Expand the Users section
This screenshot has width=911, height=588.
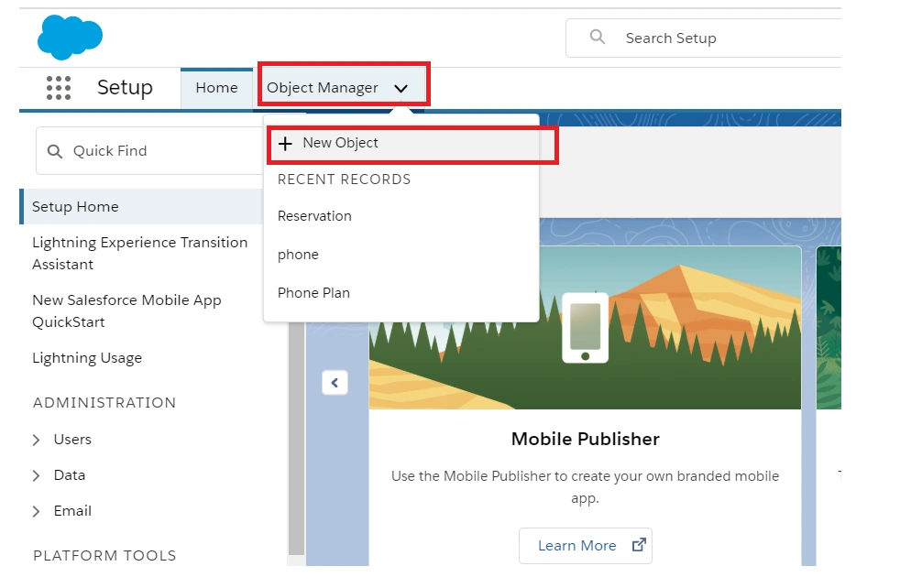(36, 440)
